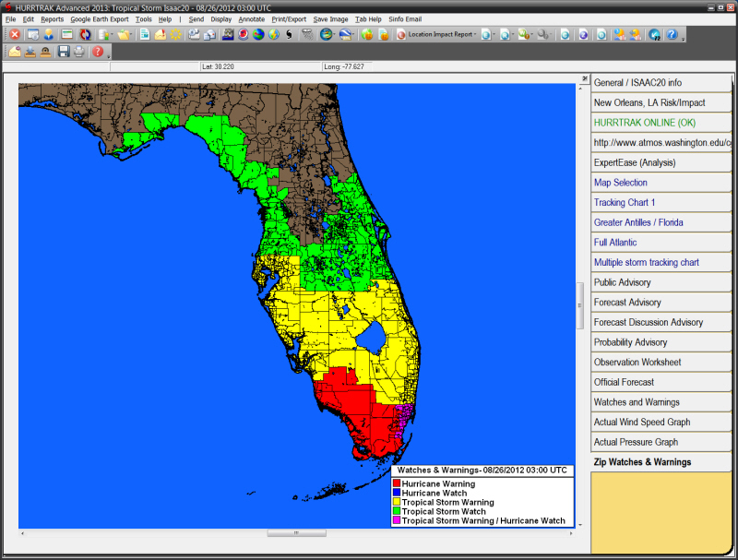Click the yellow sun-shaped toolbar icon
The height and width of the screenshot is (560, 738).
pos(174,34)
